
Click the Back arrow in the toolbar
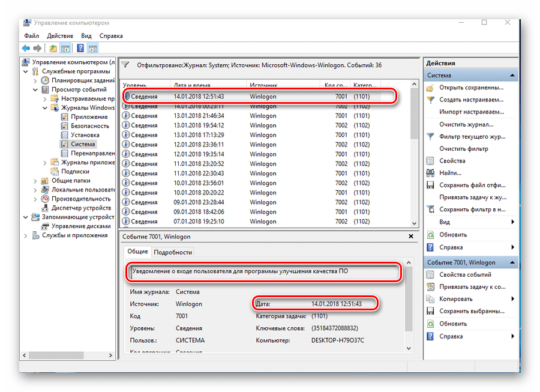coord(26,48)
